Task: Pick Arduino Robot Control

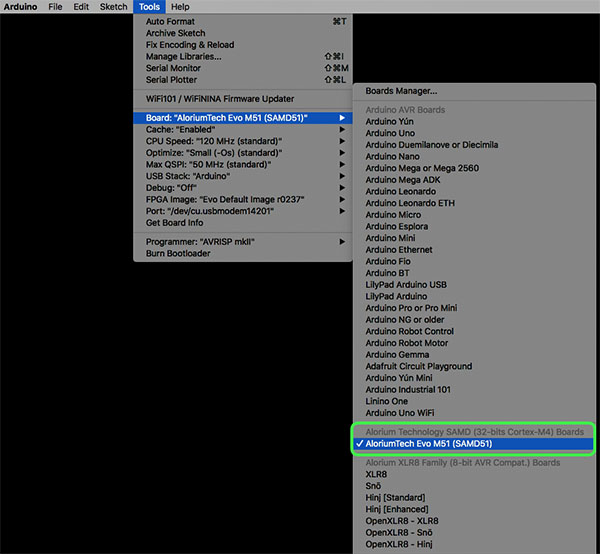Action: pos(474,332)
